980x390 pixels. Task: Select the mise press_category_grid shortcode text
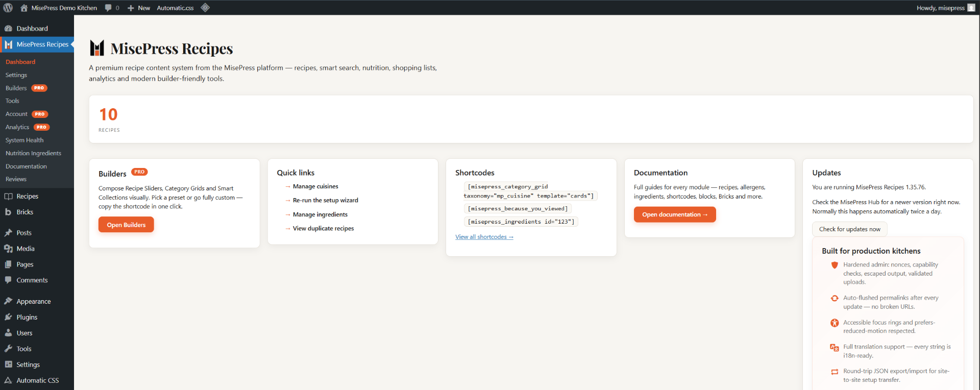(x=530, y=191)
